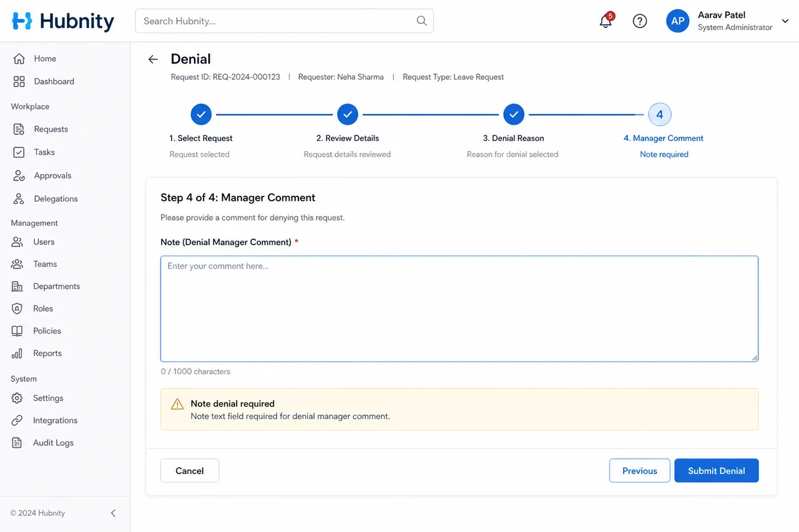Click the Hubnity logo icon
The width and height of the screenshot is (799, 532).
tap(22, 21)
